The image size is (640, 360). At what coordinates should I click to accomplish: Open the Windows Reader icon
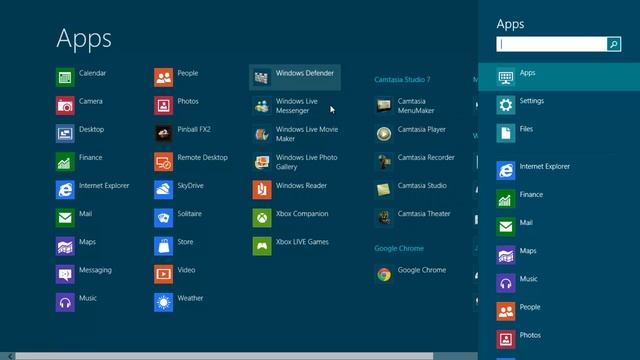[x=262, y=190]
